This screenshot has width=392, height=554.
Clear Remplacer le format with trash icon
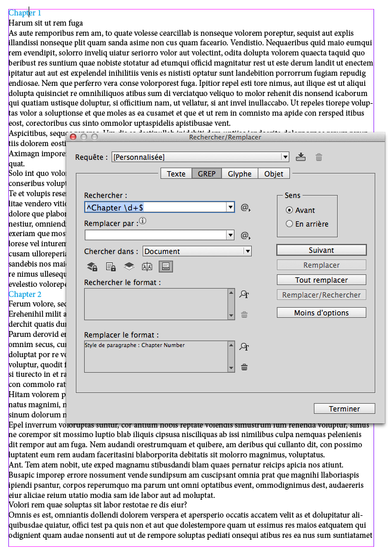click(x=244, y=367)
